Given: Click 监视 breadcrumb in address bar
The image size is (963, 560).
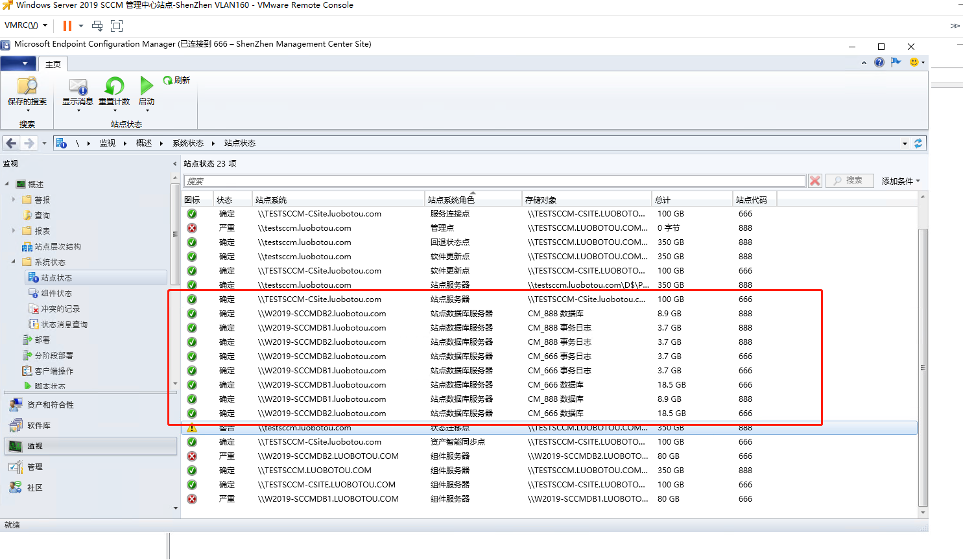Looking at the screenshot, I should (x=108, y=143).
